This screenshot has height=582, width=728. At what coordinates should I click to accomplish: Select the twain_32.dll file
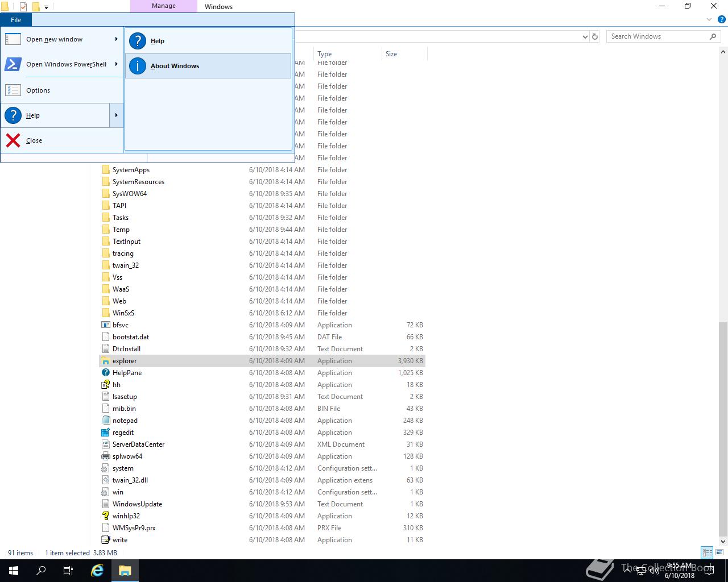[130, 480]
